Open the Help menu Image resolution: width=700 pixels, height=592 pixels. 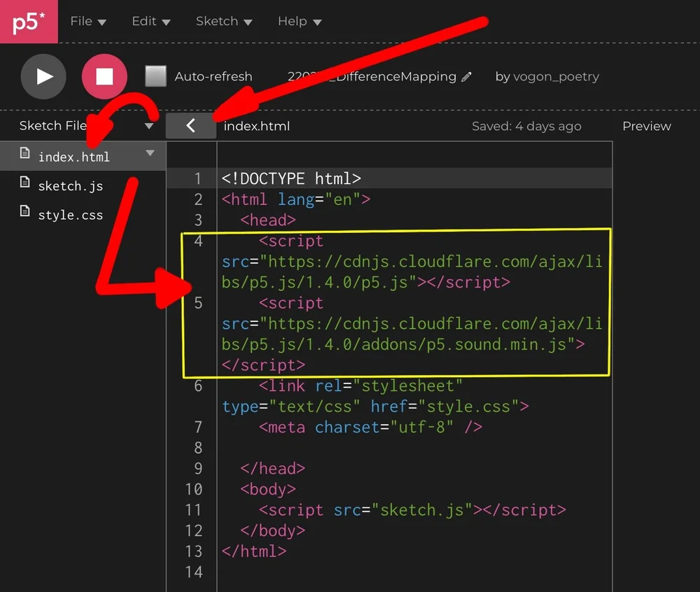coord(300,21)
